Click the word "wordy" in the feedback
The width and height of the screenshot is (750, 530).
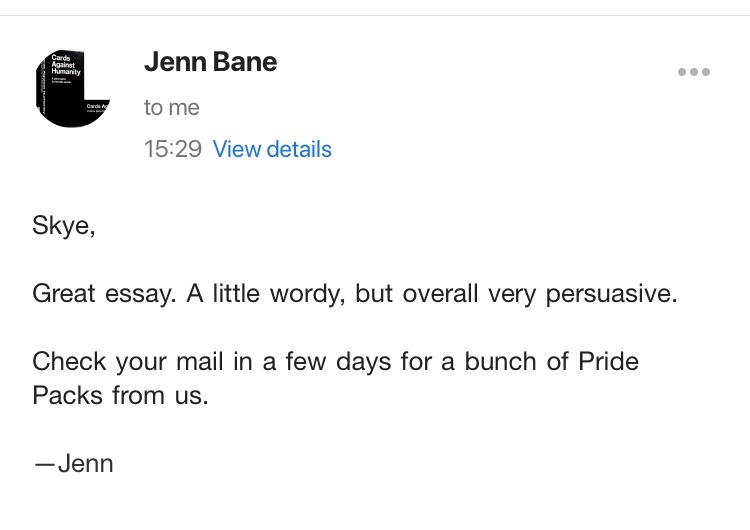337,295
